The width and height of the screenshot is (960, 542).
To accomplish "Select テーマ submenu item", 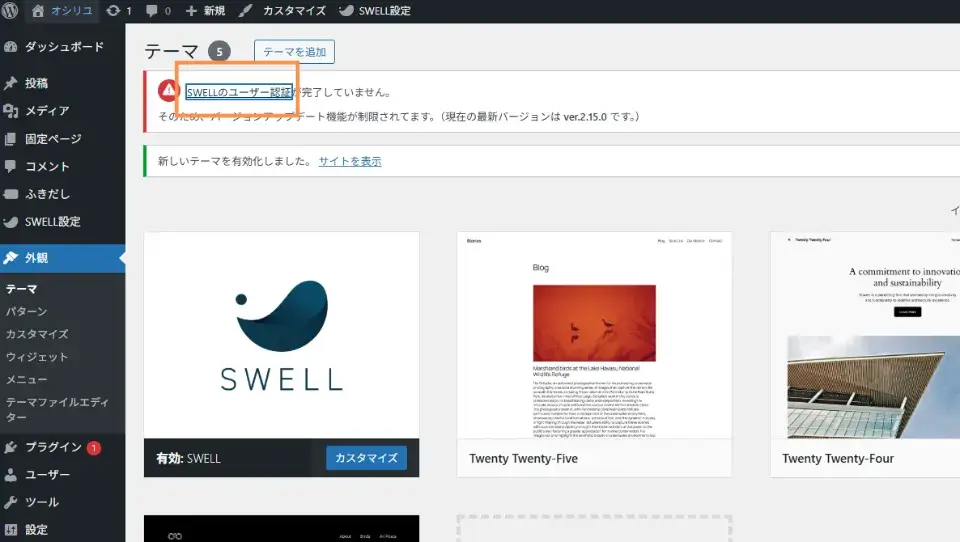I will (21, 288).
